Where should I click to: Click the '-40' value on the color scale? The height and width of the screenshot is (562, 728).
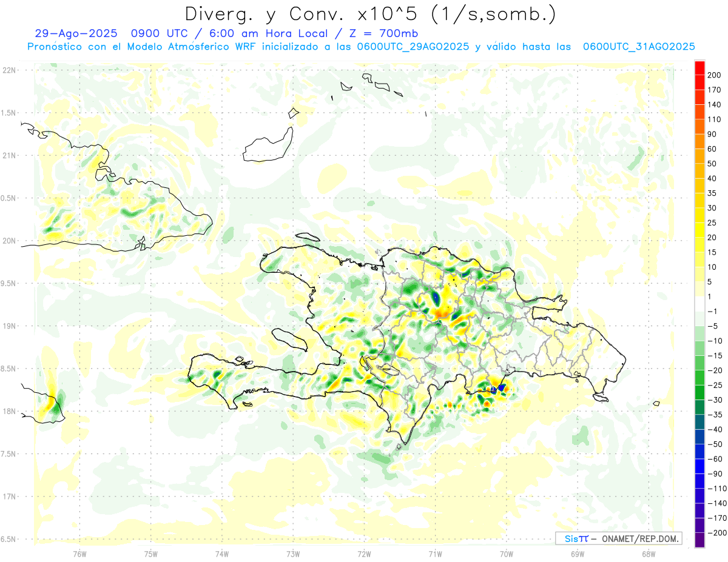pyautogui.click(x=715, y=430)
